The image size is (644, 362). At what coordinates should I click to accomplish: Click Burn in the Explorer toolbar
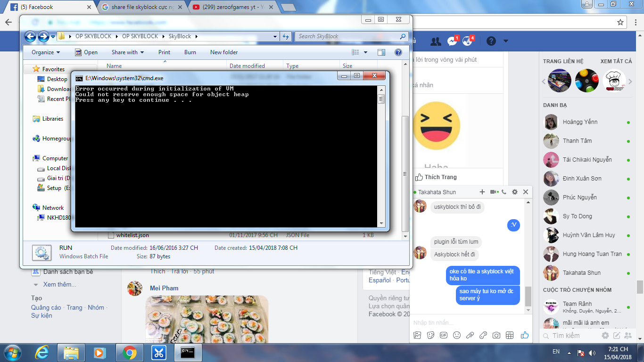[x=190, y=52]
